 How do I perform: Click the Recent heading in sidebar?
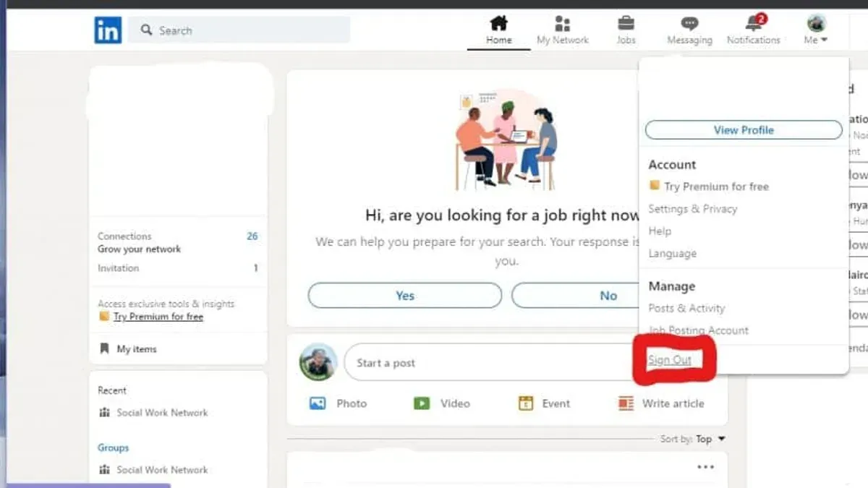coord(112,390)
